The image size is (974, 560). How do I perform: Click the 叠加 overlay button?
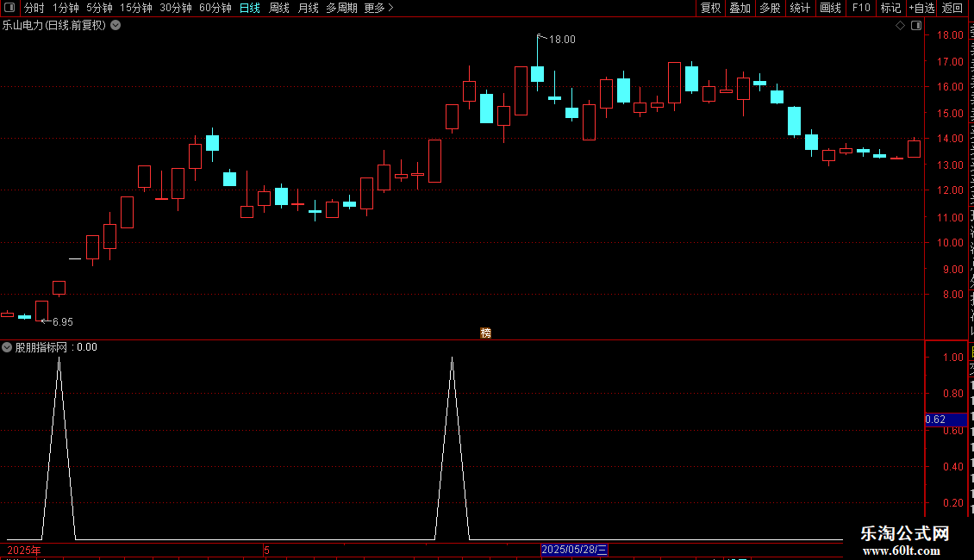pos(740,8)
